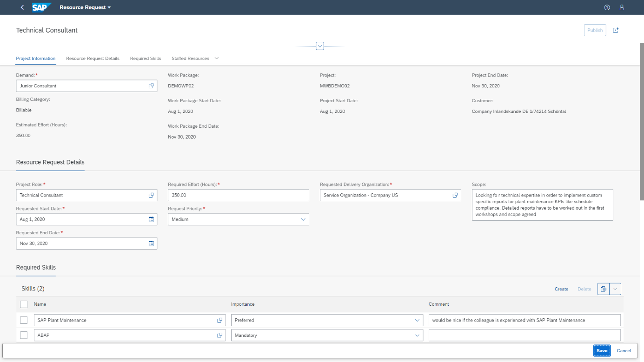Click the Publish button
The image size is (644, 362).
595,30
